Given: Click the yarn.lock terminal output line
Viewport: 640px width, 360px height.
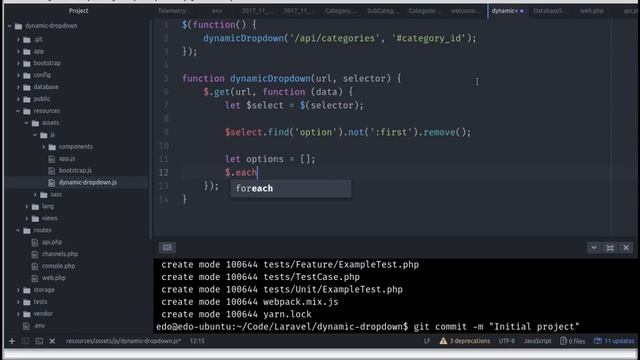Looking at the screenshot, I should click(236, 314).
